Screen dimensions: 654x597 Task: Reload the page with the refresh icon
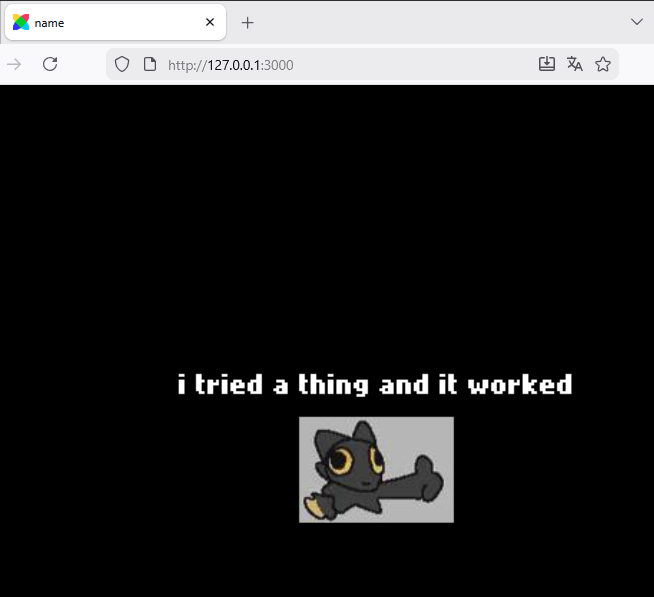pos(50,64)
